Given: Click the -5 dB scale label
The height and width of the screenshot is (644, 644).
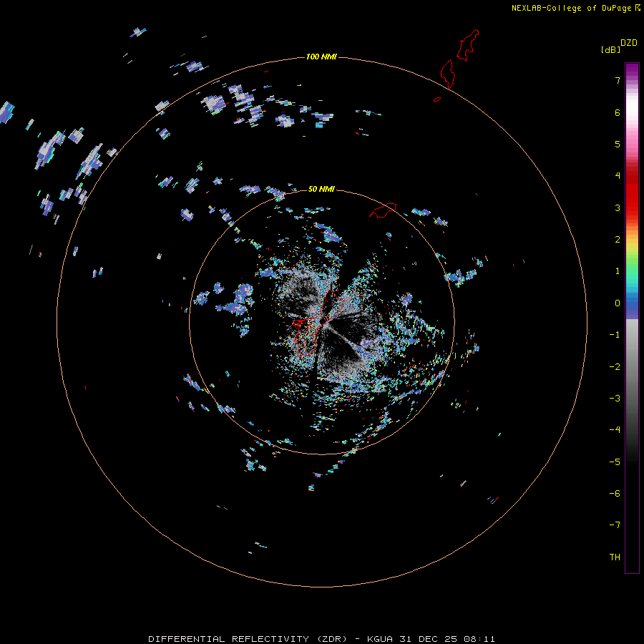Looking at the screenshot, I should (615, 462).
